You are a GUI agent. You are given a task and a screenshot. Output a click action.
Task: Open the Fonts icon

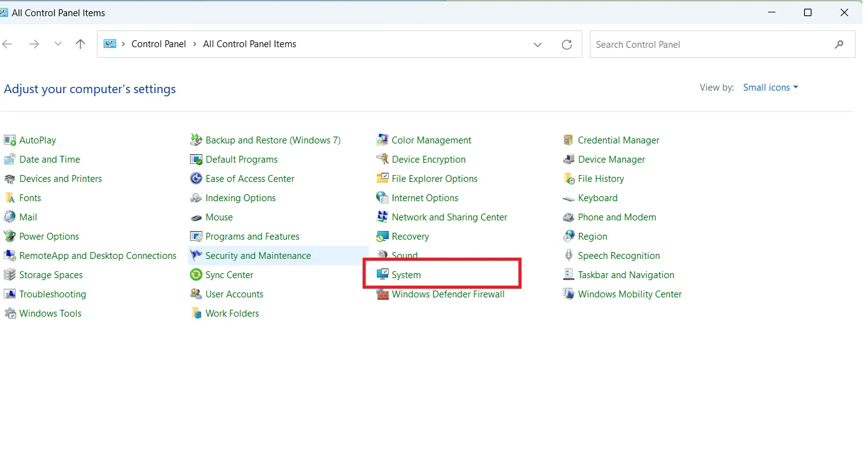30,197
